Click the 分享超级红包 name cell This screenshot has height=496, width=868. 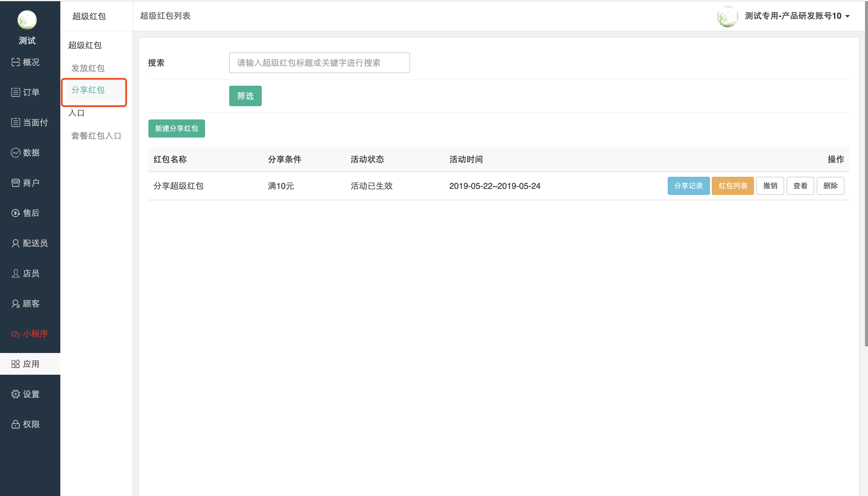tap(179, 186)
